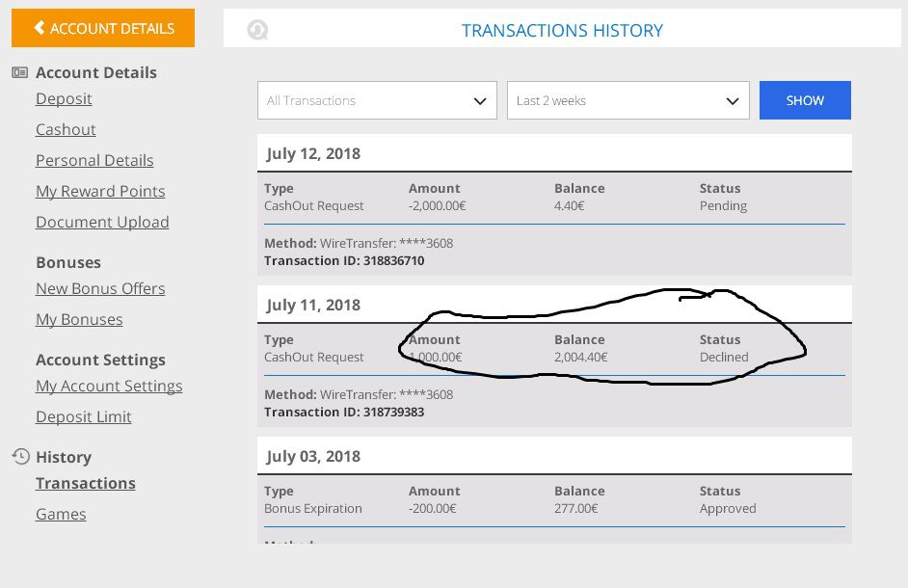This screenshot has height=588, width=908.
Task: Click the 277.00€ balance value
Action: click(576, 509)
